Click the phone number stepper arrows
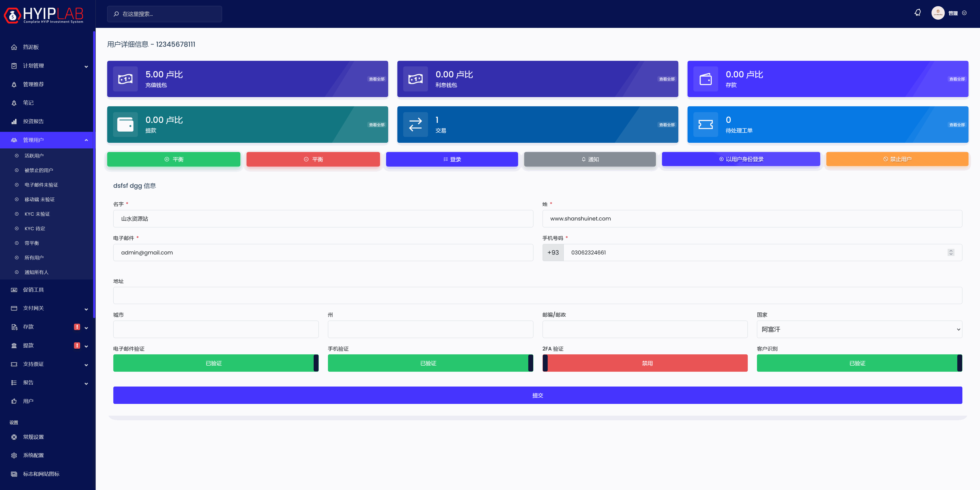The image size is (980, 490). [x=951, y=252]
